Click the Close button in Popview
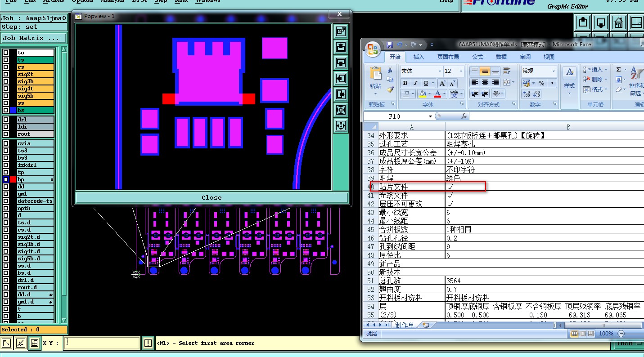The height and width of the screenshot is (357, 644). (212, 197)
